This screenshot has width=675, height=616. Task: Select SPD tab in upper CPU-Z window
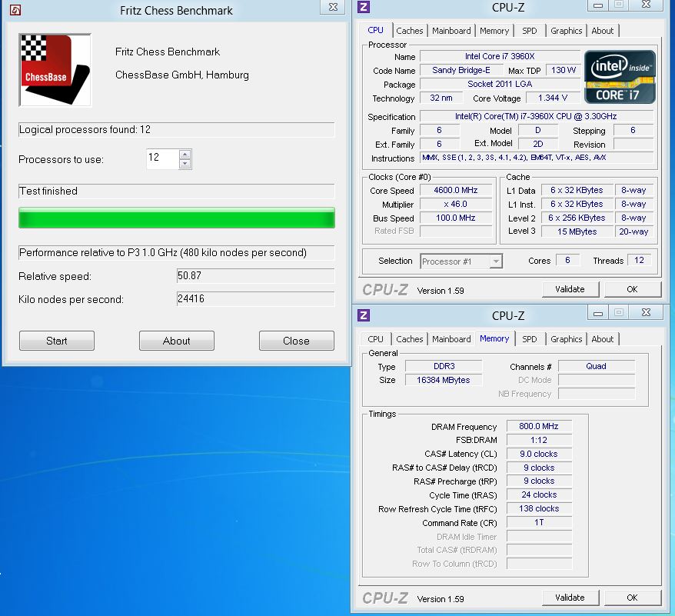(x=530, y=31)
